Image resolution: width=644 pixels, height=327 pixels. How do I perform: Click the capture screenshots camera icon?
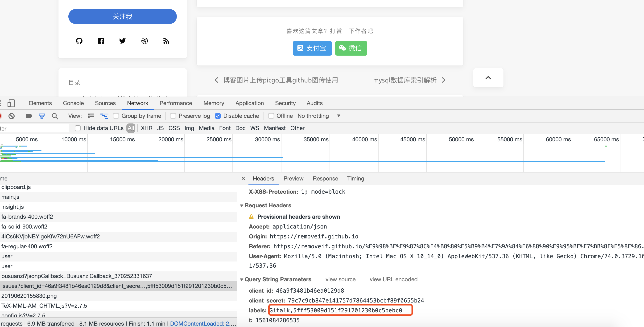29,116
